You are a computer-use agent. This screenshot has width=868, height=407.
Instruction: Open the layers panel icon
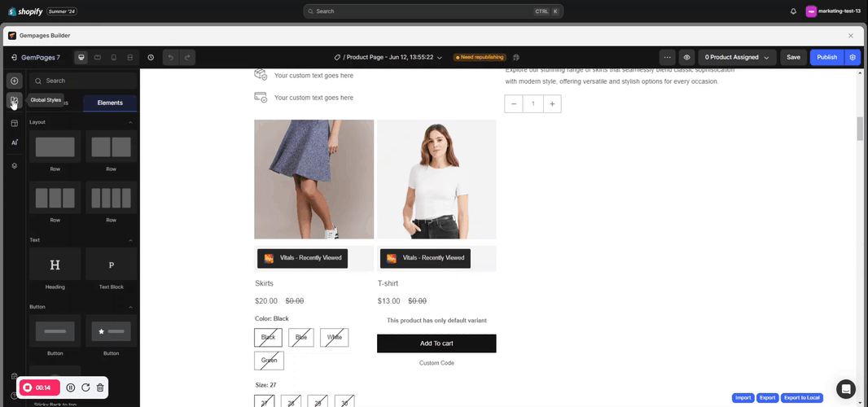pos(14,165)
